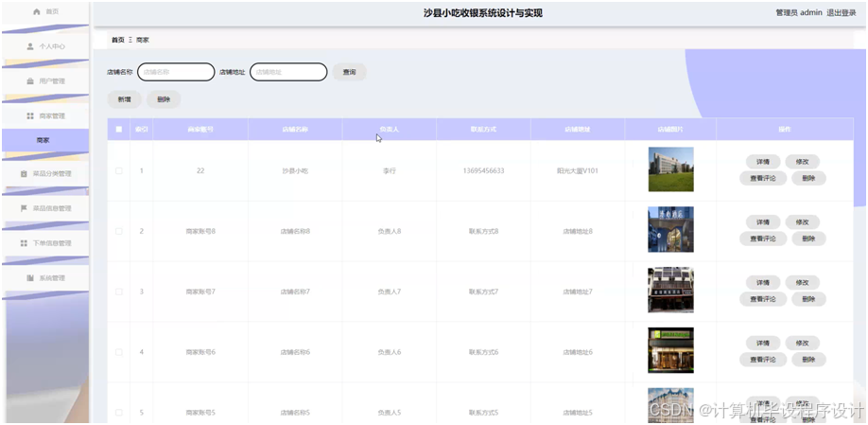
Task: Click 查看评论 for the 沙县小吃 row
Action: (x=763, y=178)
